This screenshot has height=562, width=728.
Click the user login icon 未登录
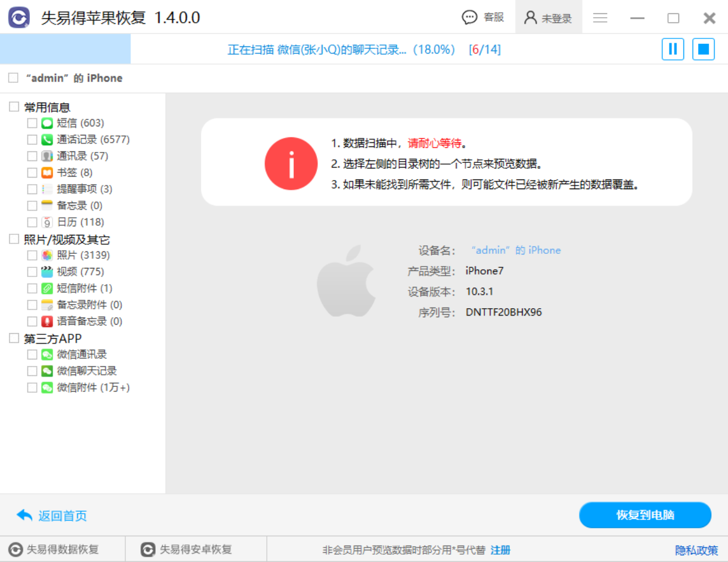point(530,18)
